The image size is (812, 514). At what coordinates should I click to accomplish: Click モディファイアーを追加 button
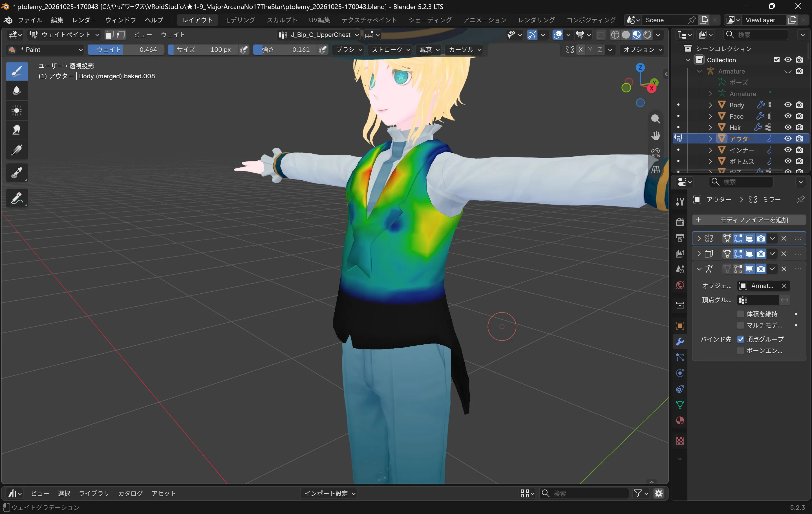coord(749,220)
